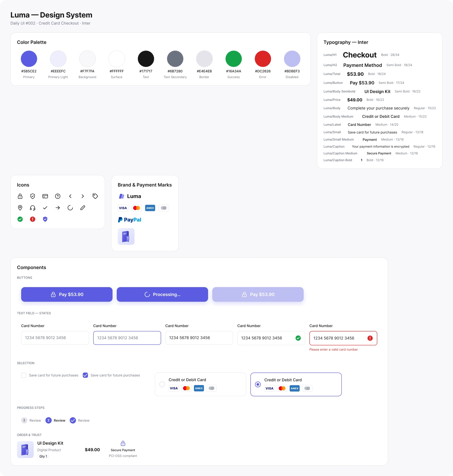Click the focused purple-bordered card number field
This screenshot has height=476, width=453.
tap(127, 338)
